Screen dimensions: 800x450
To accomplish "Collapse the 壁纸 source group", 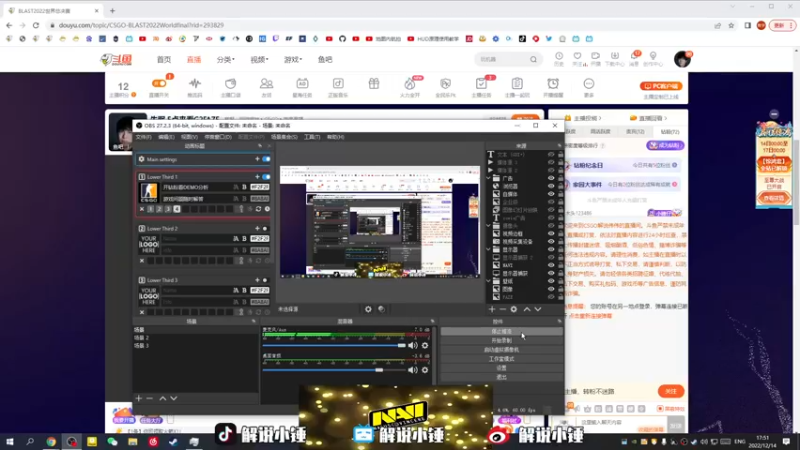I will (489, 281).
